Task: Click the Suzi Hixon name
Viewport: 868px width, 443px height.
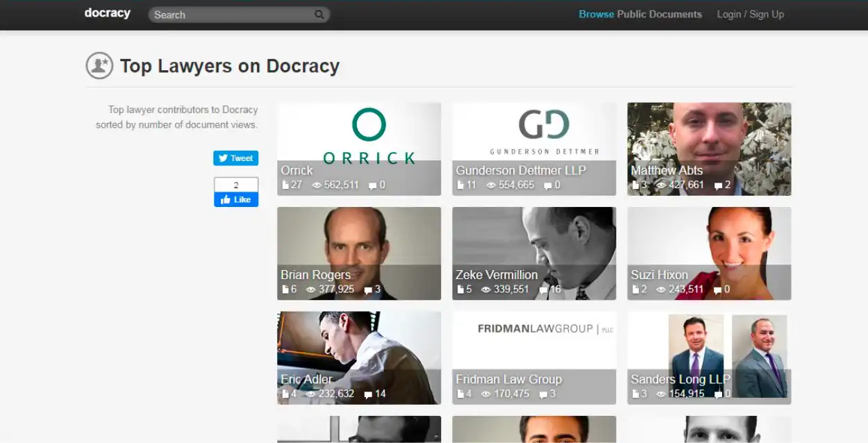Action: tap(660, 274)
